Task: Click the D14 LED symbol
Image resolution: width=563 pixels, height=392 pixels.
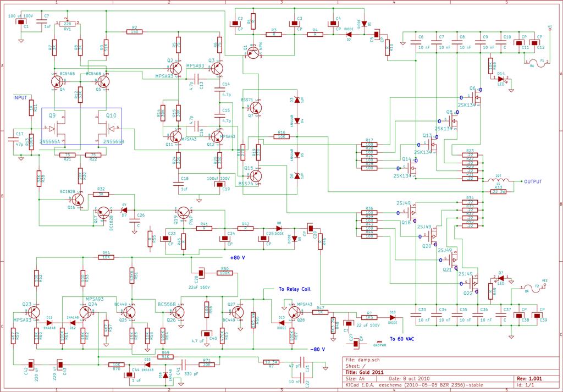Action: point(500,79)
